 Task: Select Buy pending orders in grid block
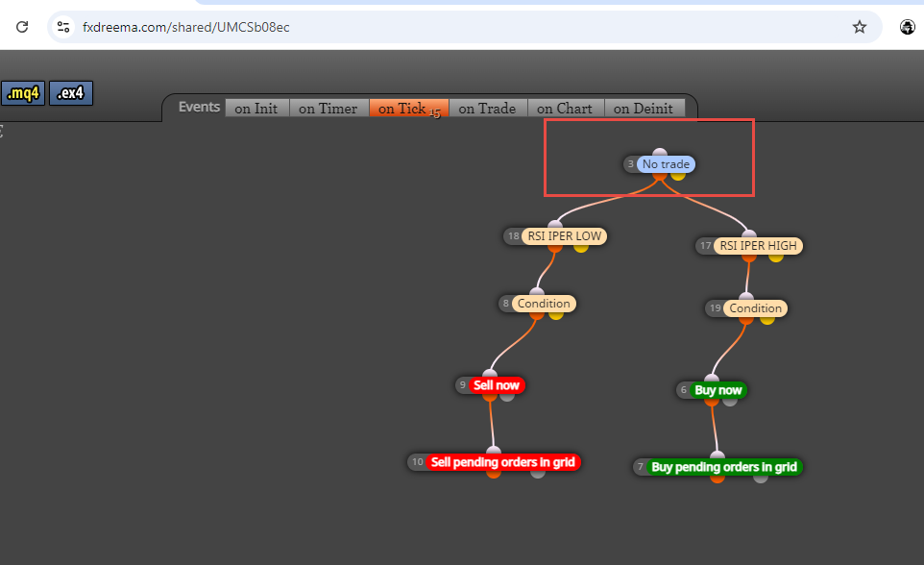724,466
